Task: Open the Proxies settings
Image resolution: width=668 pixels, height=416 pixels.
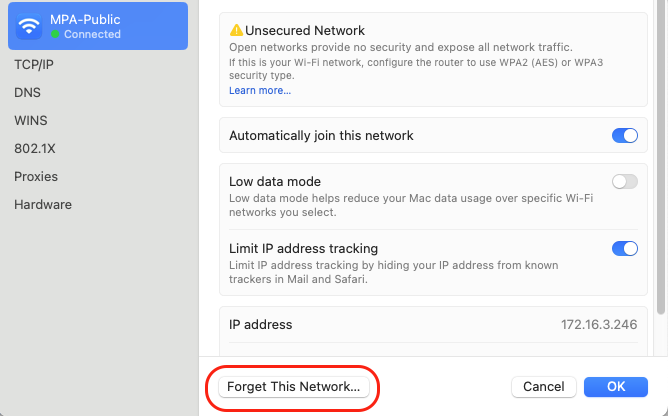Action: click(36, 176)
